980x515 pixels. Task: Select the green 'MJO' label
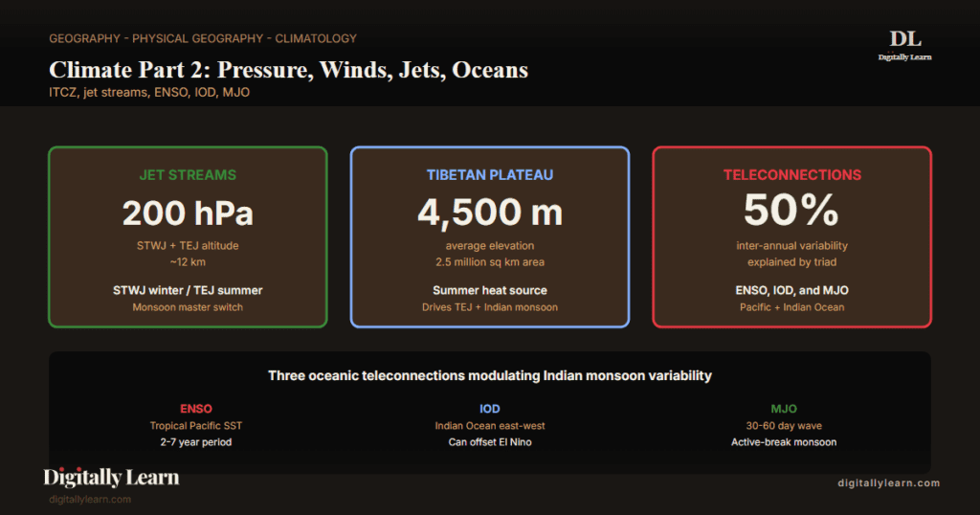(784, 409)
